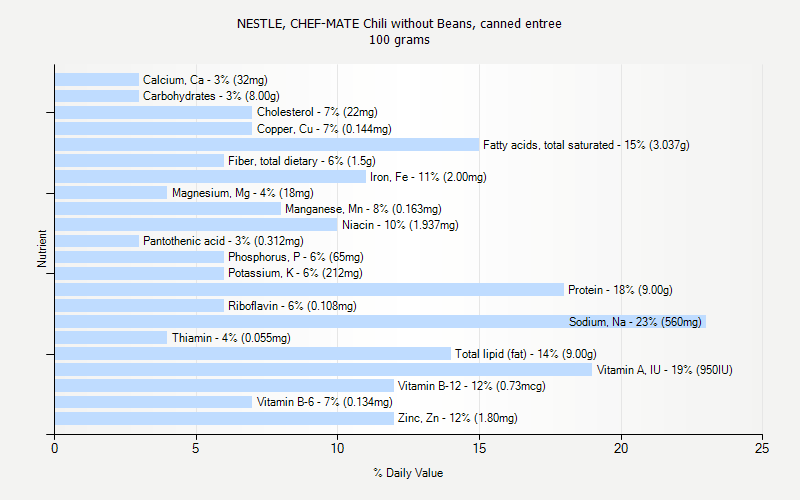Select the 'Calcium, Ca - 3% (32mg)' label
Image resolution: width=800 pixels, height=500 pixels.
205,80
